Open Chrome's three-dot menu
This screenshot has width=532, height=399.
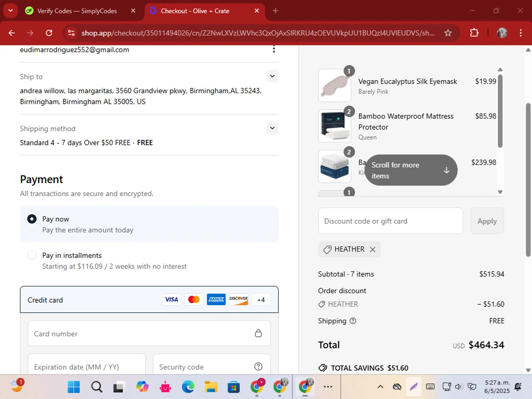tap(521, 33)
